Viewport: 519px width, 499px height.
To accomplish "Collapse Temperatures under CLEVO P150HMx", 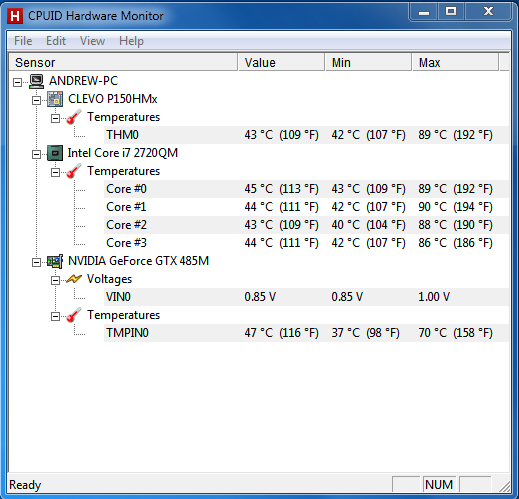I will [x=55, y=118].
